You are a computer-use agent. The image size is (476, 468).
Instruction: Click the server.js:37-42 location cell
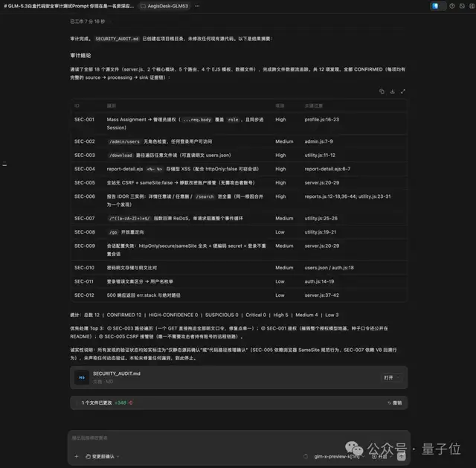click(322, 295)
